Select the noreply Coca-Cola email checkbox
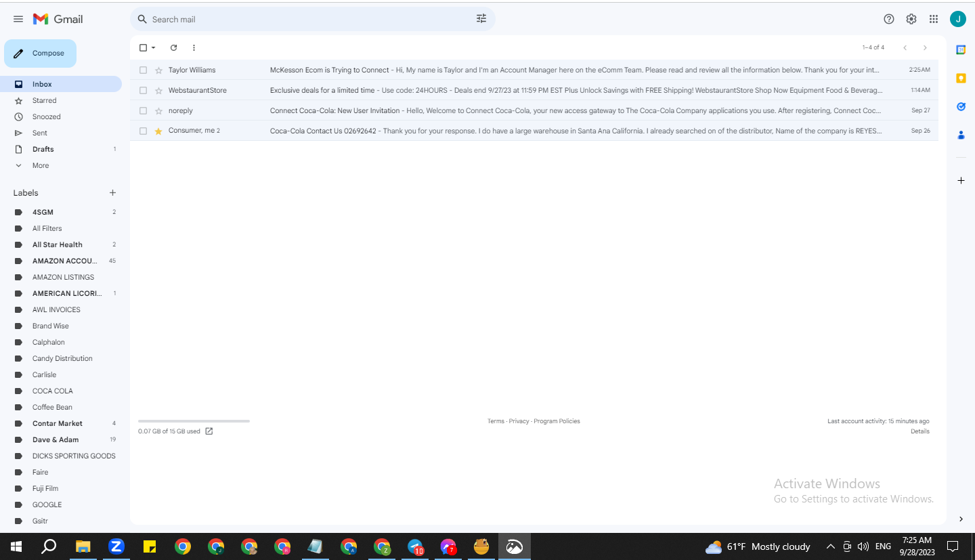 [143, 110]
